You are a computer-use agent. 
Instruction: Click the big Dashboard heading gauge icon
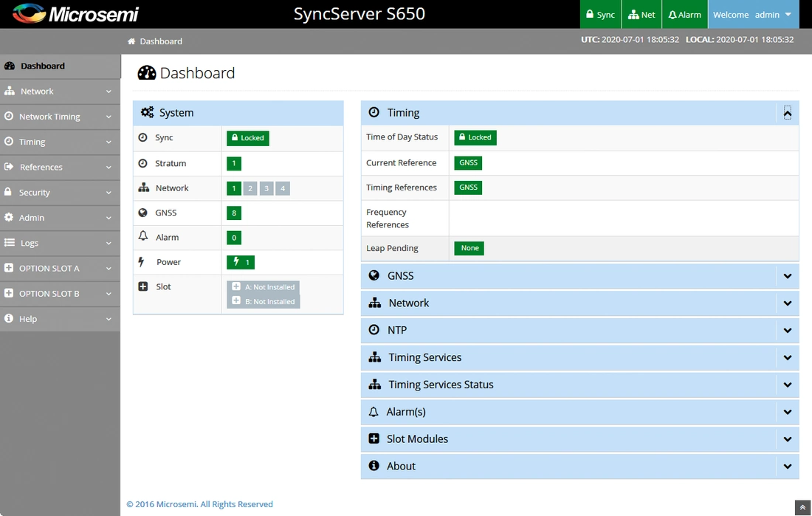[x=147, y=73]
